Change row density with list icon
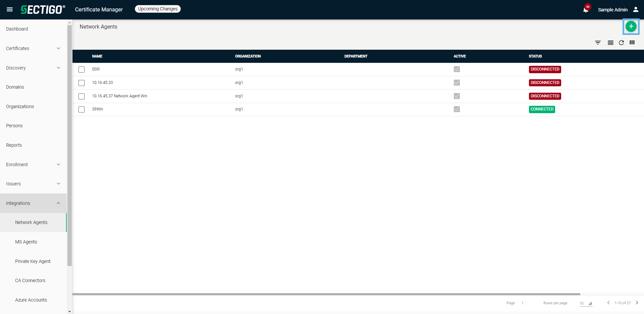Image resolution: width=644 pixels, height=314 pixels. 610,43
